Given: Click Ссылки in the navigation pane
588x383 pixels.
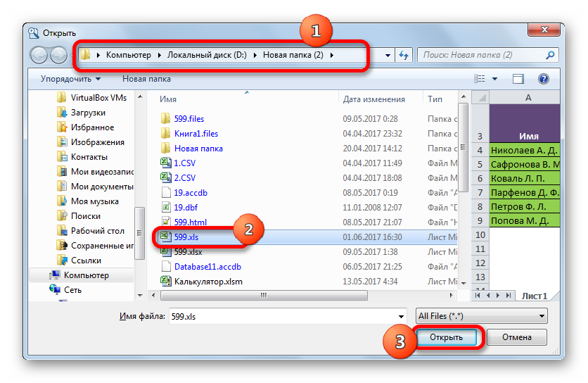Looking at the screenshot, I should pos(87,260).
